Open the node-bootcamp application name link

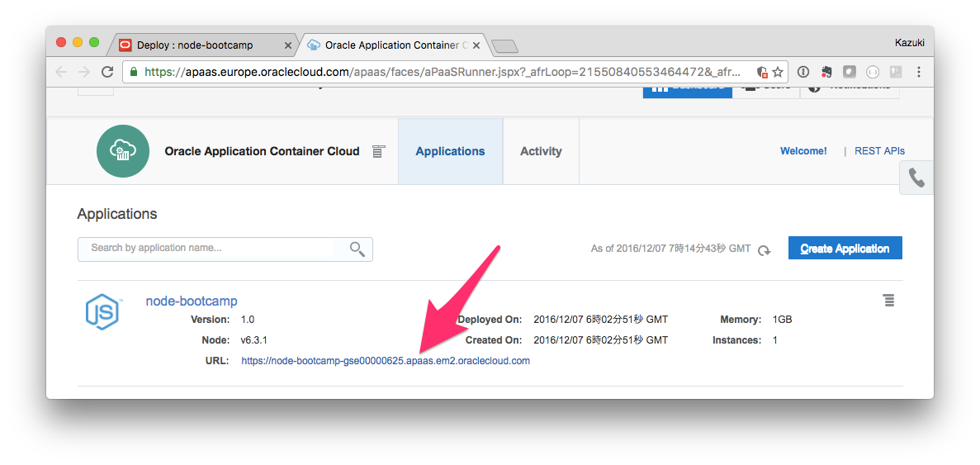192,301
